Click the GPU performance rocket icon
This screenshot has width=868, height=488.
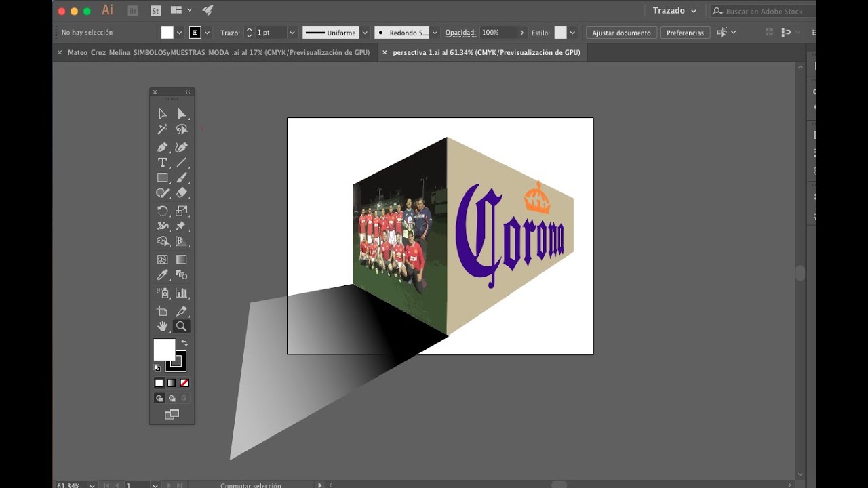[x=208, y=10]
